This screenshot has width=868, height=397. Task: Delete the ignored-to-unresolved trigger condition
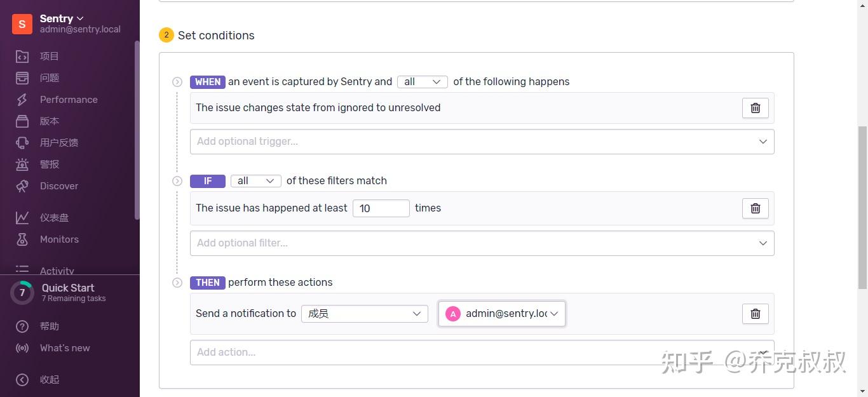755,108
